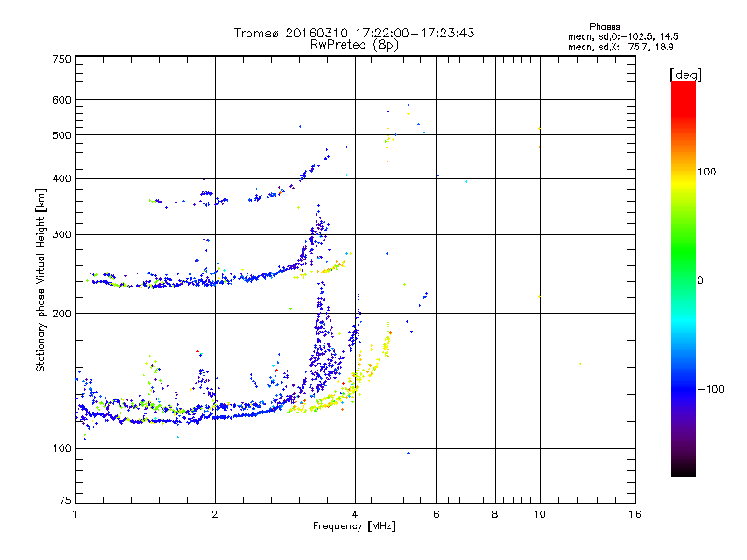Click the "Frequency [MHz]" axis title

(354, 526)
